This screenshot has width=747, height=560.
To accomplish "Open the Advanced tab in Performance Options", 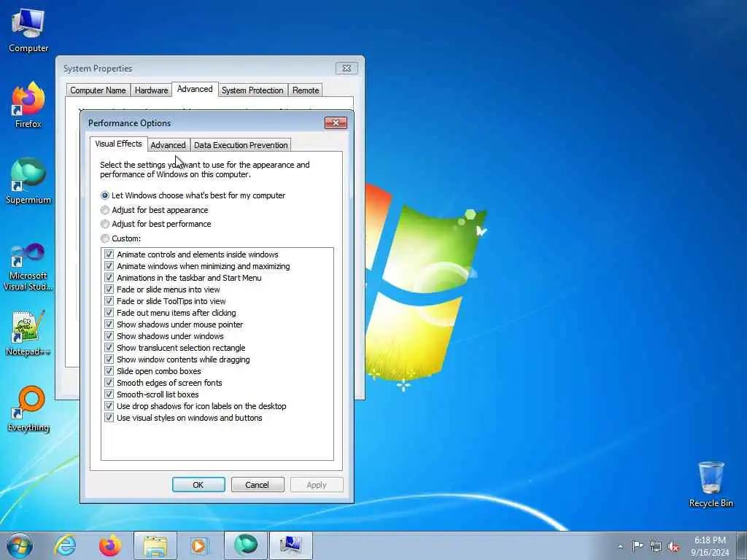I will (169, 145).
